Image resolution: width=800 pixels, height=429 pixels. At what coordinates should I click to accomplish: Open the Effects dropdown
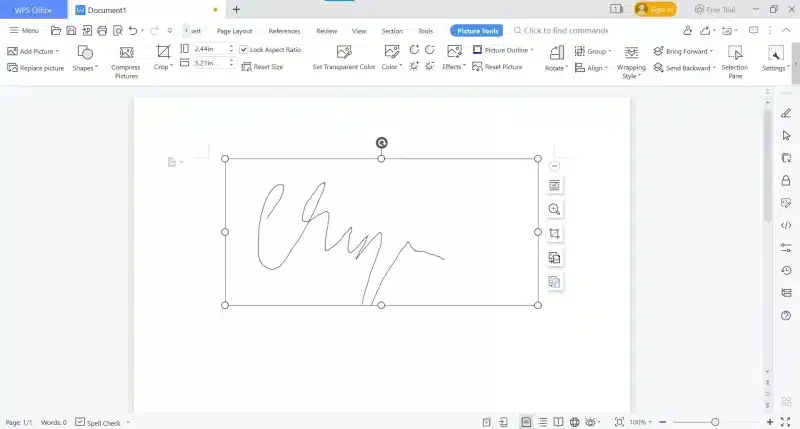coord(454,58)
